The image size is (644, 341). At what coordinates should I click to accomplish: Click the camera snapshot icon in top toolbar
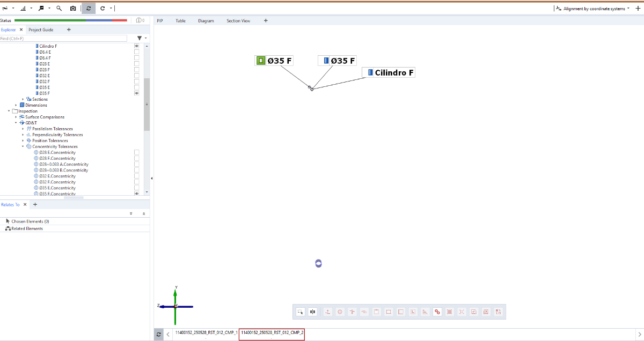(x=73, y=9)
